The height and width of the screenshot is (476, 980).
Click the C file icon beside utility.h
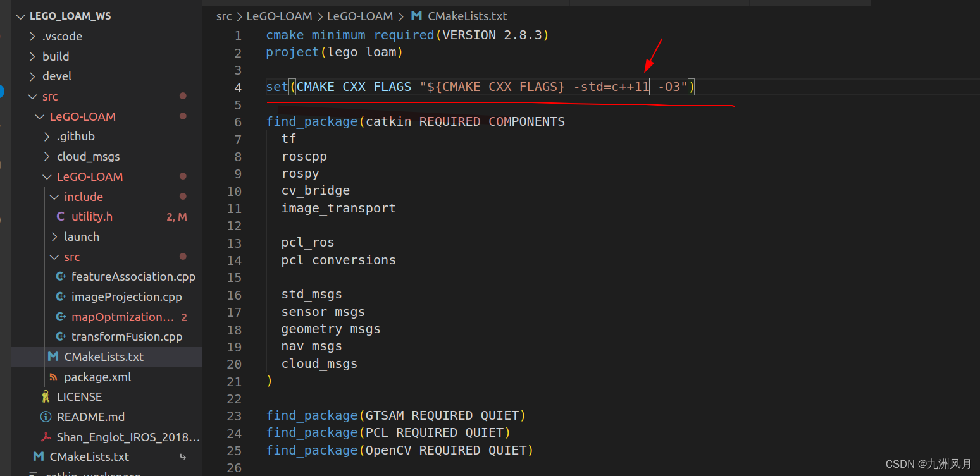tap(61, 216)
